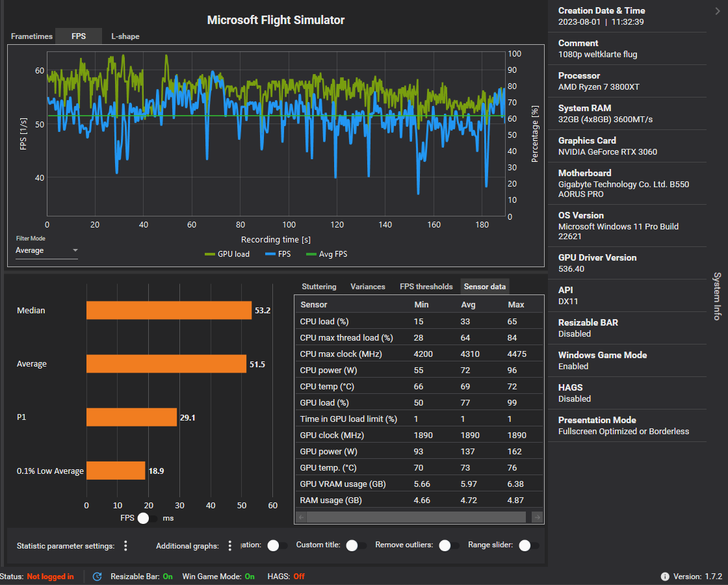Select 'GPU clock (MHz)' row
Screen dimensions: 728x585
pos(419,435)
